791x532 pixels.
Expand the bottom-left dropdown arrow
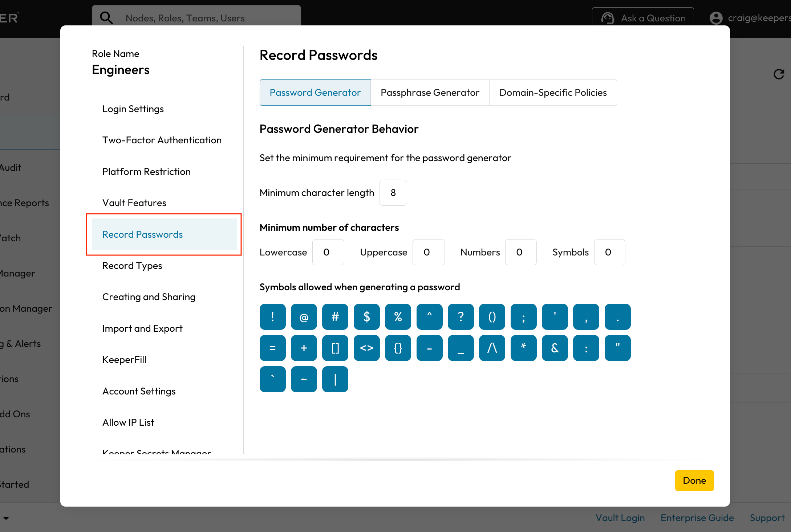pos(6,518)
